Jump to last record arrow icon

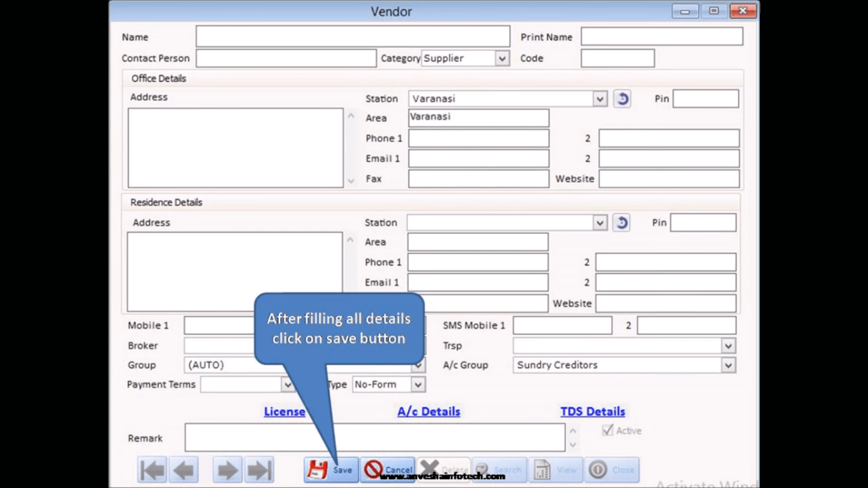click(x=259, y=470)
